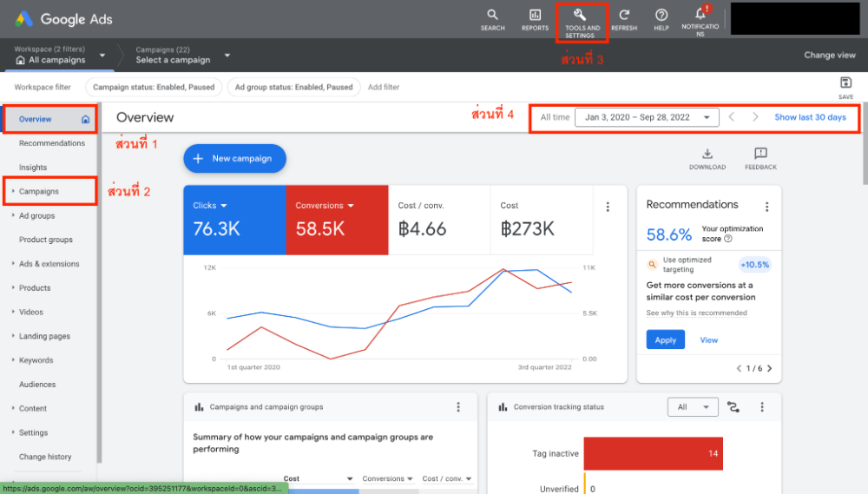Click Change view

click(830, 55)
